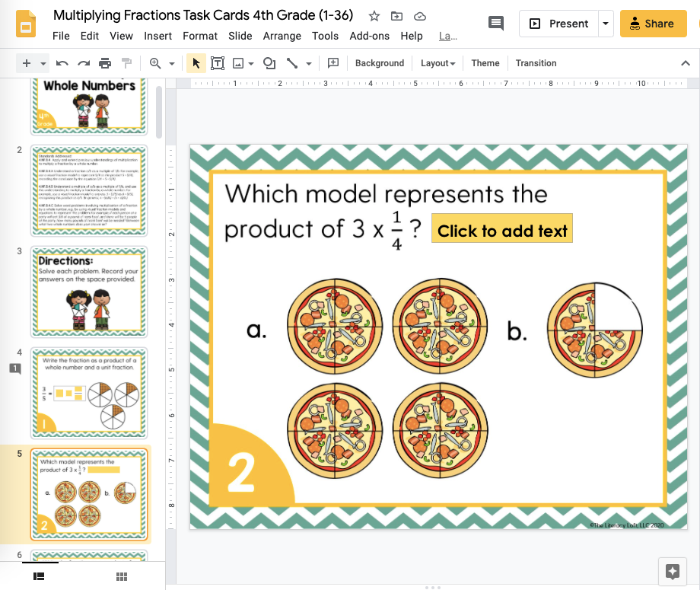Star the presentation title

point(374,16)
